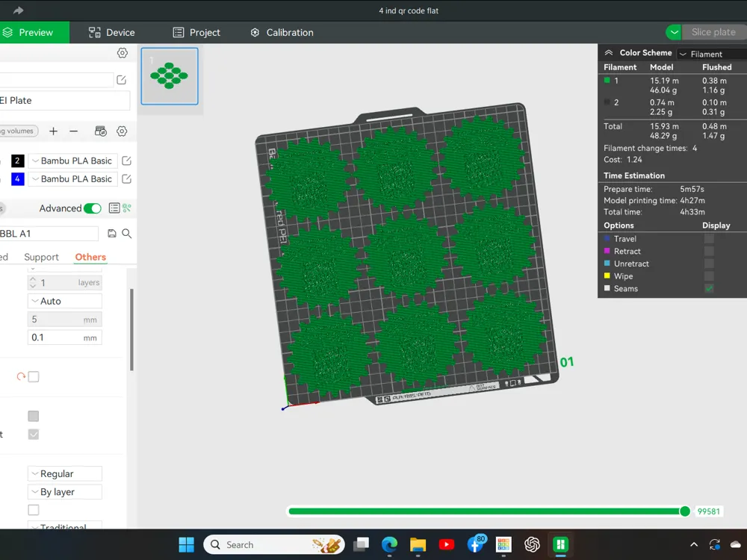The height and width of the screenshot is (560, 747).
Task: Click the share arrow icon top-left
Action: [18, 10]
